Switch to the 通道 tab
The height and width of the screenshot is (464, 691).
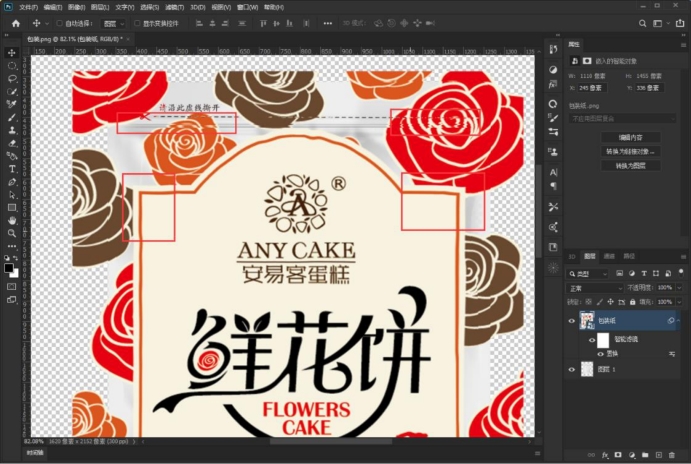point(609,256)
